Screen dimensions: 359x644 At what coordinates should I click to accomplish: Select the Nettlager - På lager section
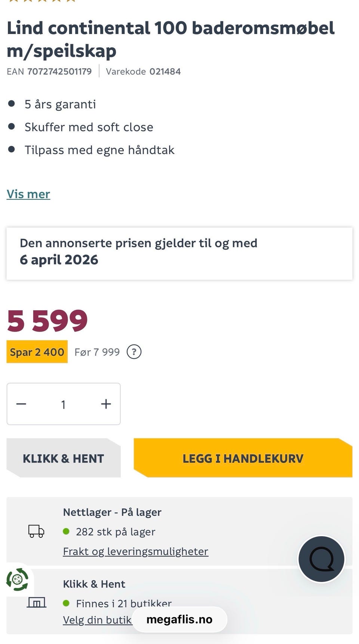pos(112,512)
